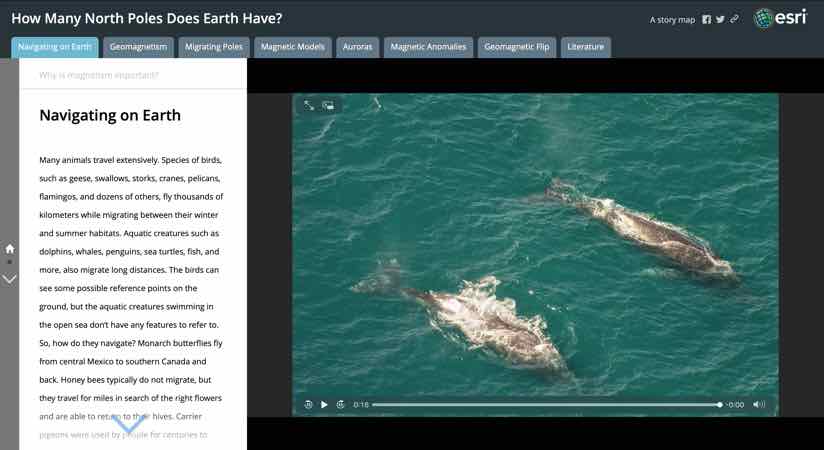Image resolution: width=824 pixels, height=450 pixels.
Task: Open the Esri logo link
Action: [x=780, y=18]
